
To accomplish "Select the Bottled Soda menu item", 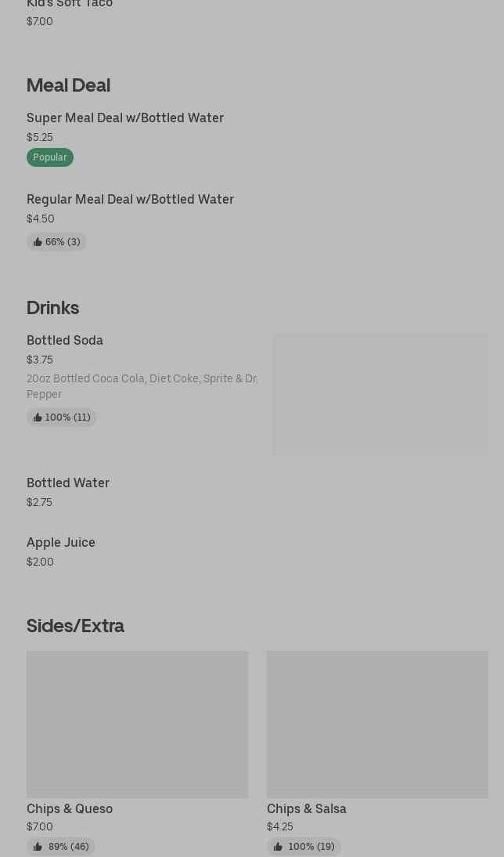I will click(65, 340).
